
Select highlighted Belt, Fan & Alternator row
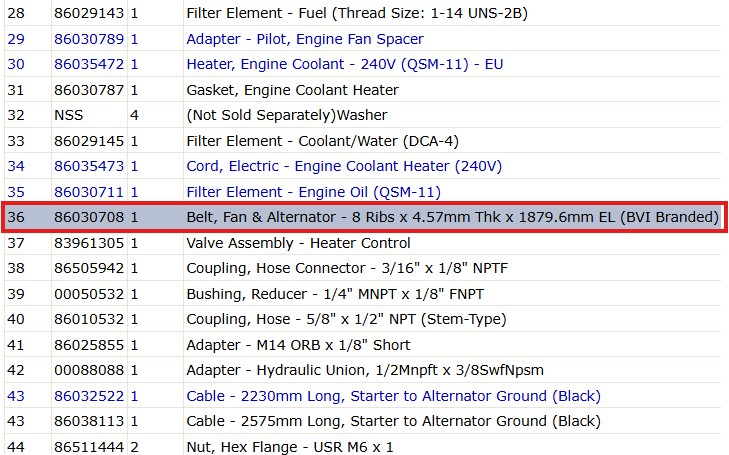pos(364,217)
